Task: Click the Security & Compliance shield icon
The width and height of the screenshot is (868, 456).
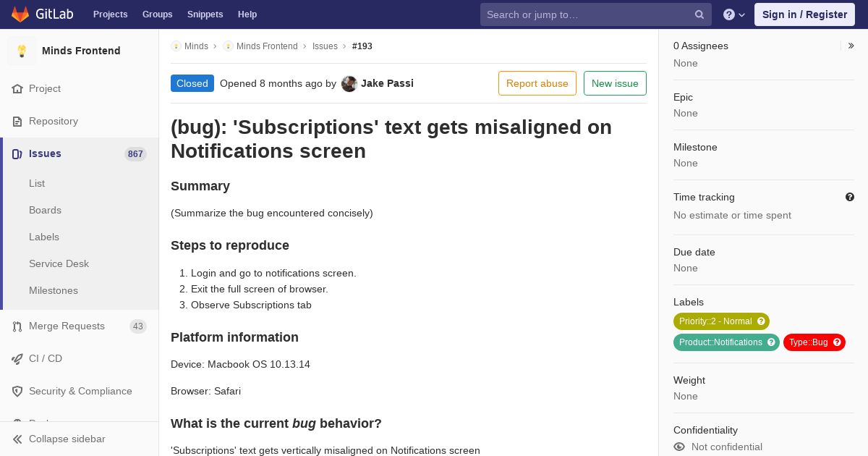Action: 17,391
